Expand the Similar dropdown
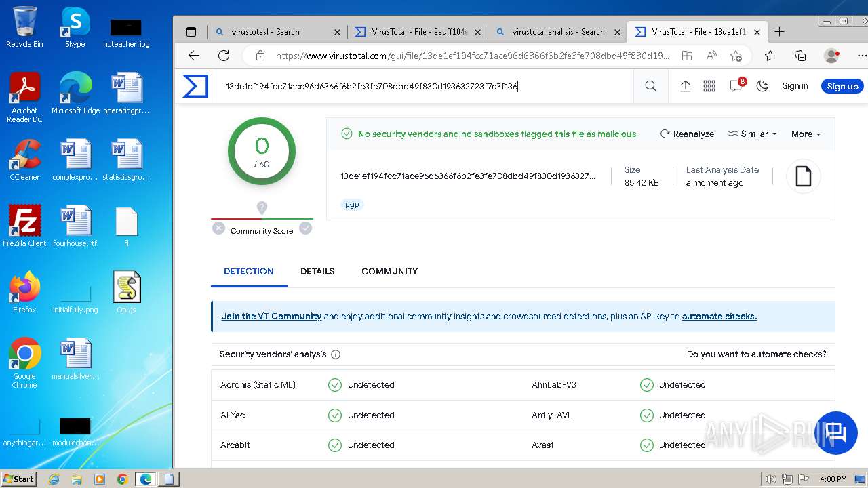 753,134
